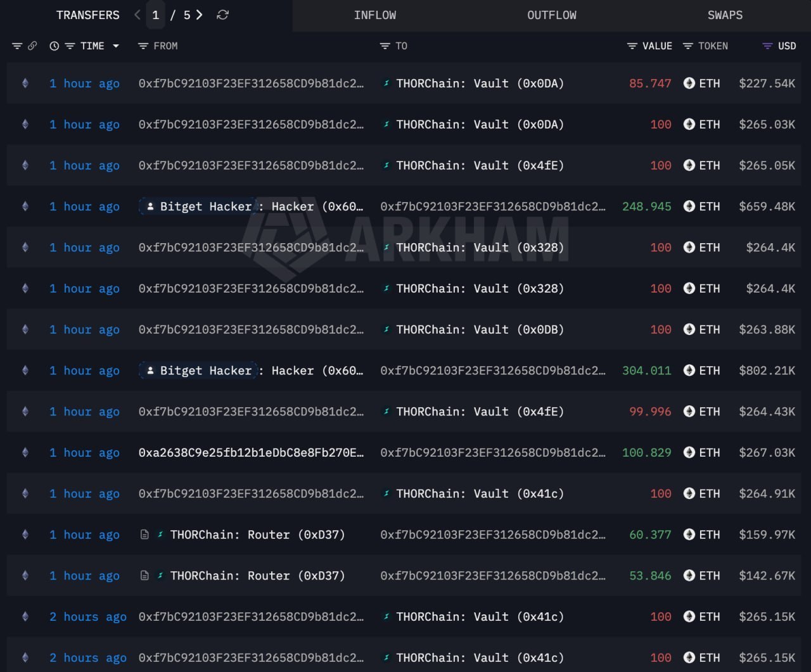Click the $802.21K USD value

point(767,371)
